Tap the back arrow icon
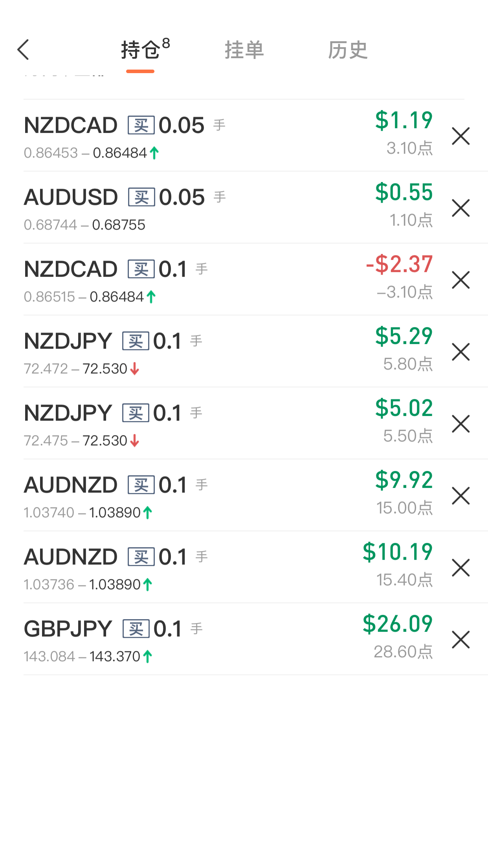Image resolution: width=488 pixels, height=868 pixels. point(23,50)
